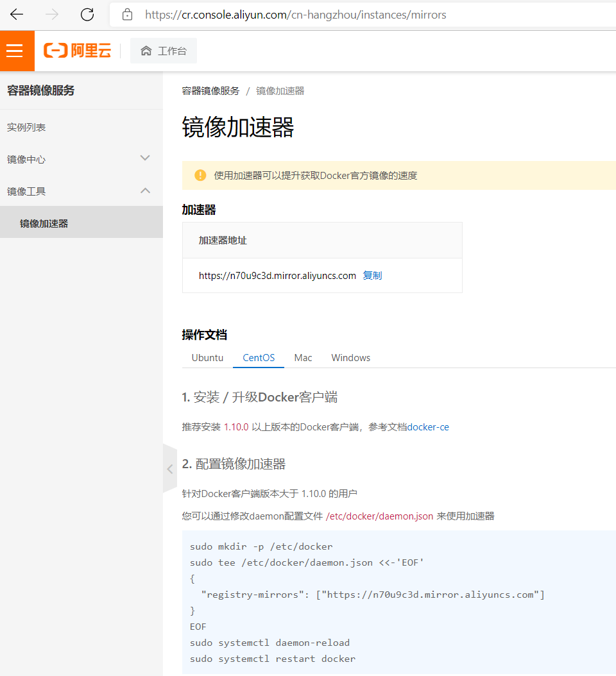Switch to the Windows tab
This screenshot has height=676, width=616.
click(x=350, y=358)
